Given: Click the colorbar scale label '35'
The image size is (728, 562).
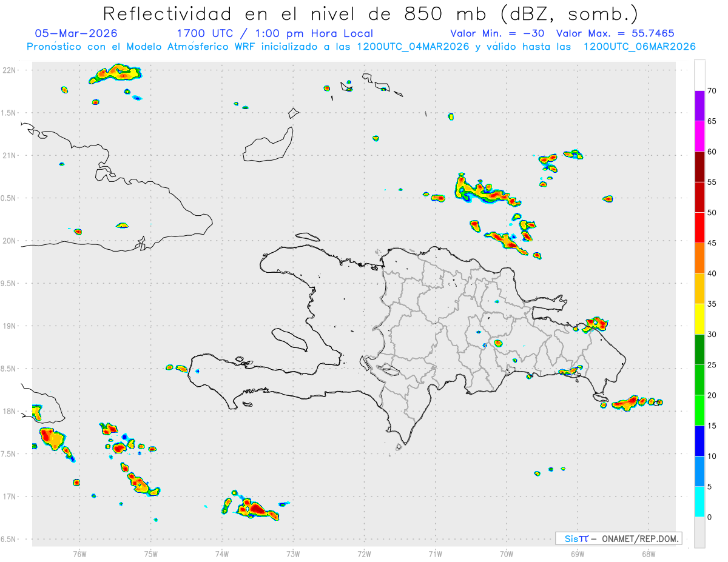Looking at the screenshot, I should click(x=712, y=304).
